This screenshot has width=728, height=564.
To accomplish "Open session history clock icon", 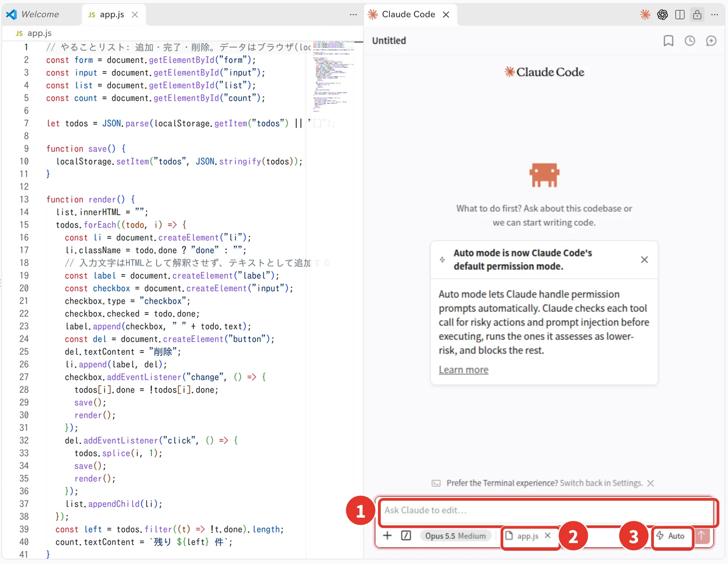I will pyautogui.click(x=690, y=41).
